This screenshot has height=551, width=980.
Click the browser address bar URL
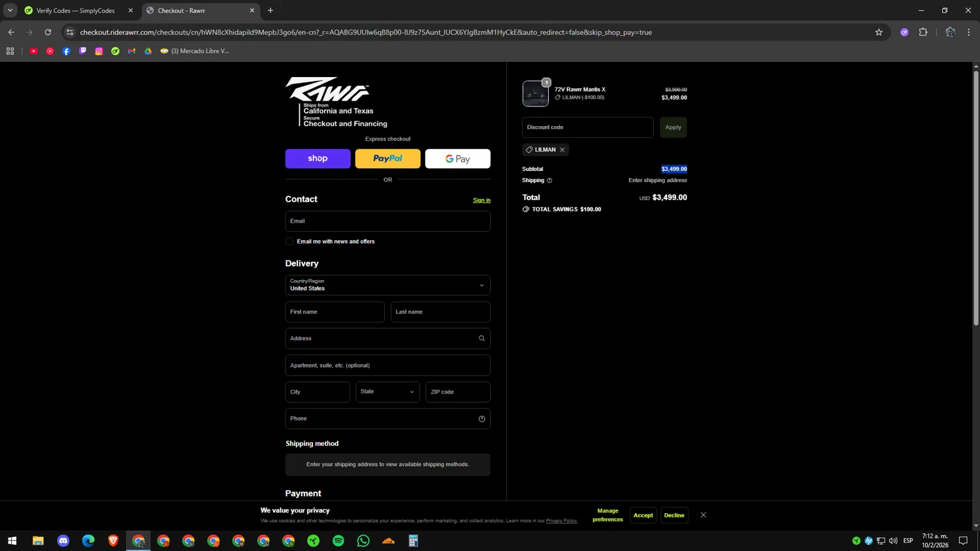366,32
